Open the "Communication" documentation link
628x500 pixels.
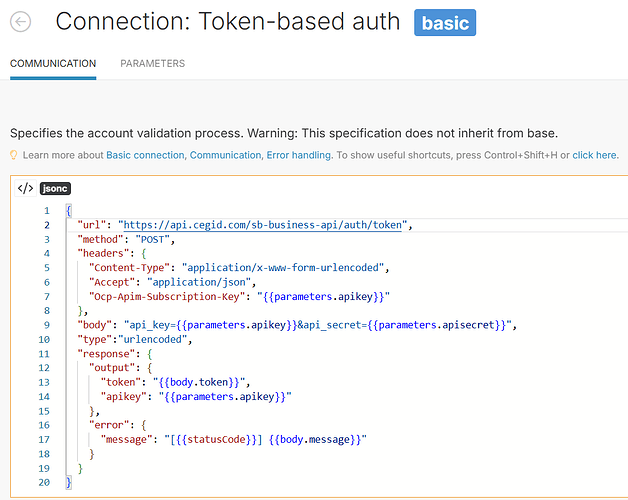coord(225,155)
